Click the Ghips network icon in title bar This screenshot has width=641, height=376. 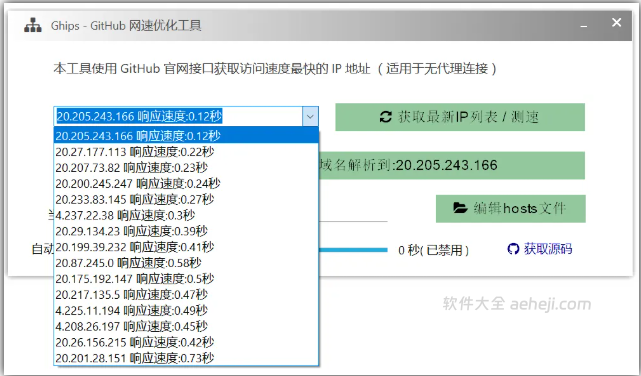point(33,25)
